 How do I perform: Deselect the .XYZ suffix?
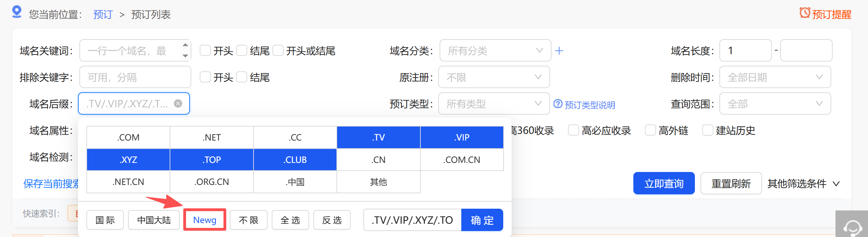point(128,160)
